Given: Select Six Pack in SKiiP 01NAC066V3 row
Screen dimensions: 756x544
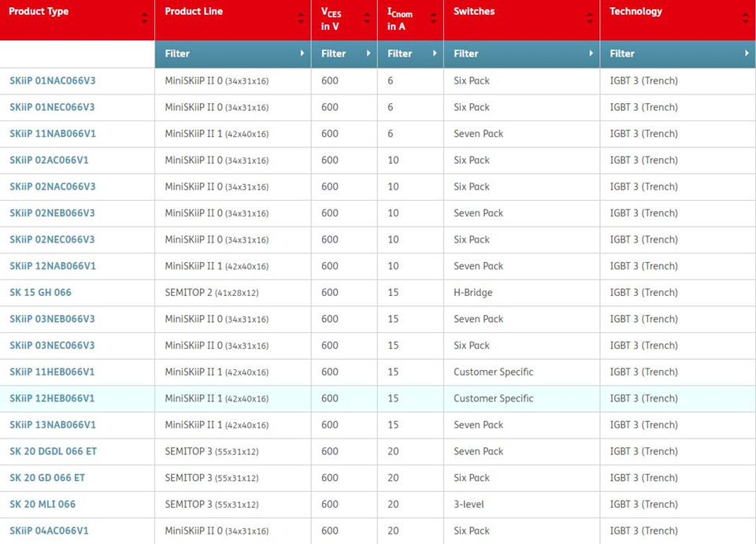Looking at the screenshot, I should [x=472, y=81].
